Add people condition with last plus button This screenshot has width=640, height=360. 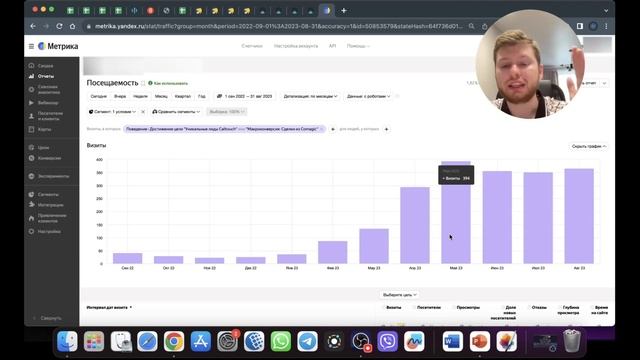(x=386, y=129)
